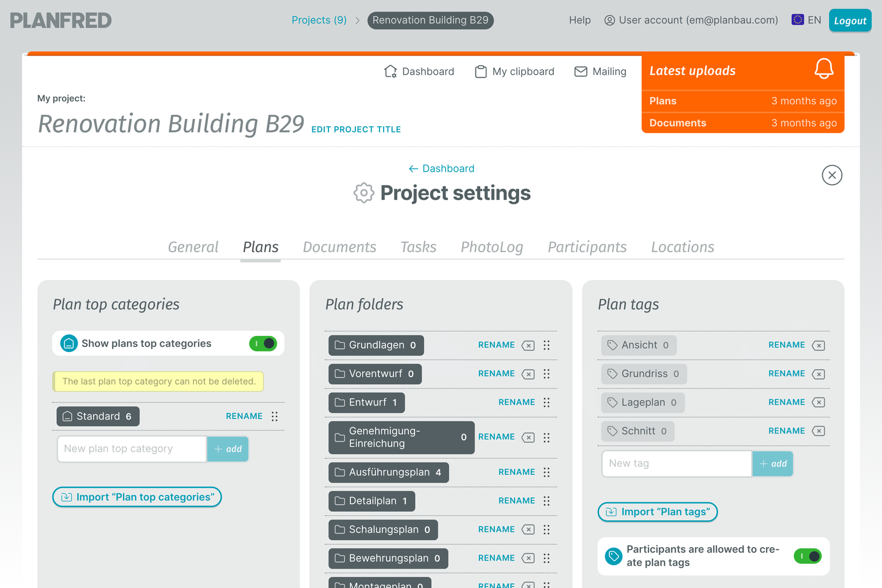This screenshot has width=882, height=588.
Task: Rename the "Entwurf" folder
Action: click(x=516, y=402)
